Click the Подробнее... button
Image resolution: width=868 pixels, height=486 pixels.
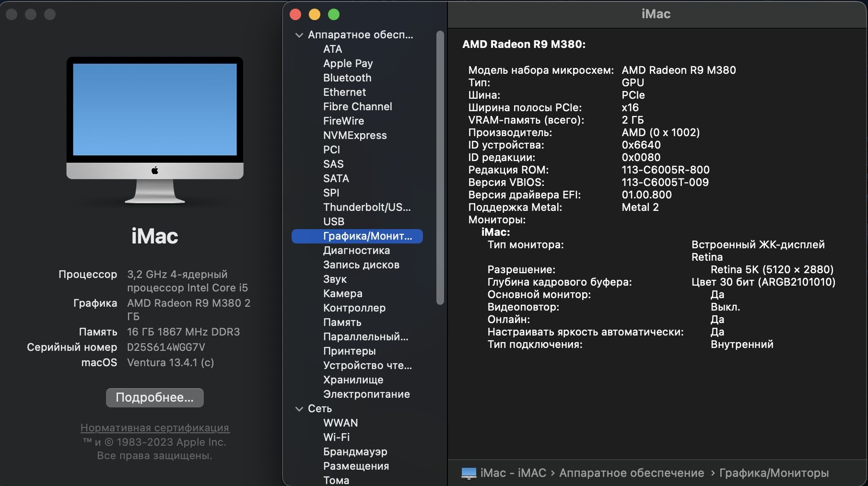(155, 397)
